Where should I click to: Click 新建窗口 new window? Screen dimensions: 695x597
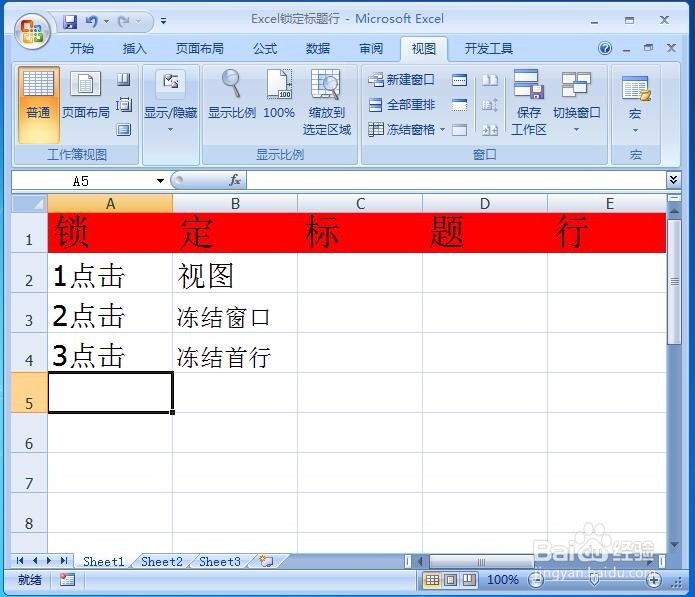[402, 80]
